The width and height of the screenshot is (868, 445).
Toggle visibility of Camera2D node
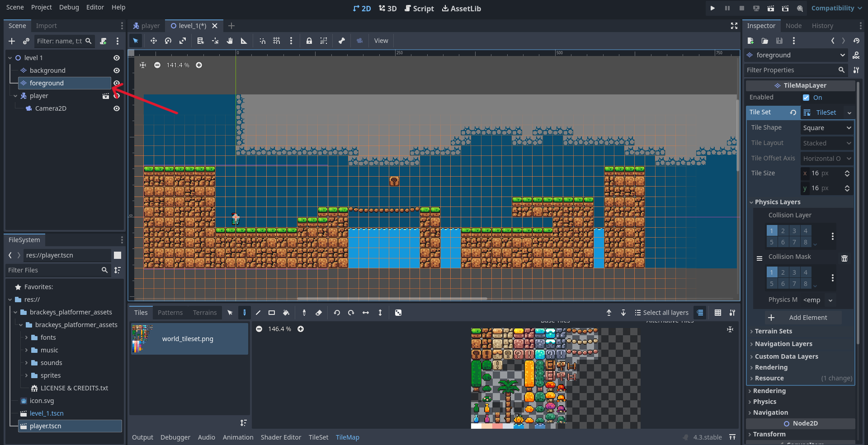click(x=117, y=108)
